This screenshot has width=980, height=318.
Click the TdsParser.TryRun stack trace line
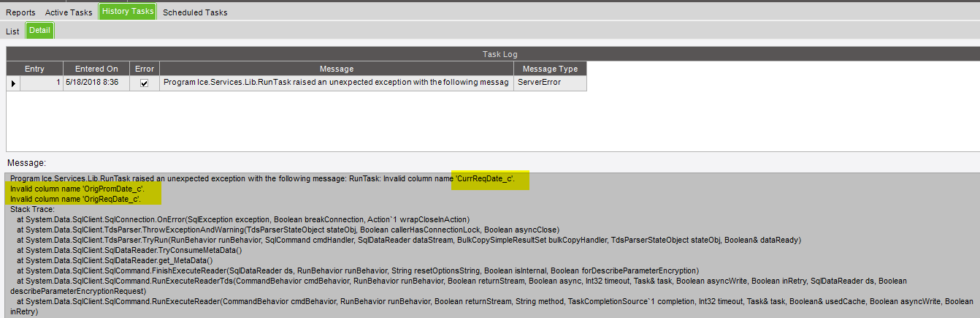point(409,240)
